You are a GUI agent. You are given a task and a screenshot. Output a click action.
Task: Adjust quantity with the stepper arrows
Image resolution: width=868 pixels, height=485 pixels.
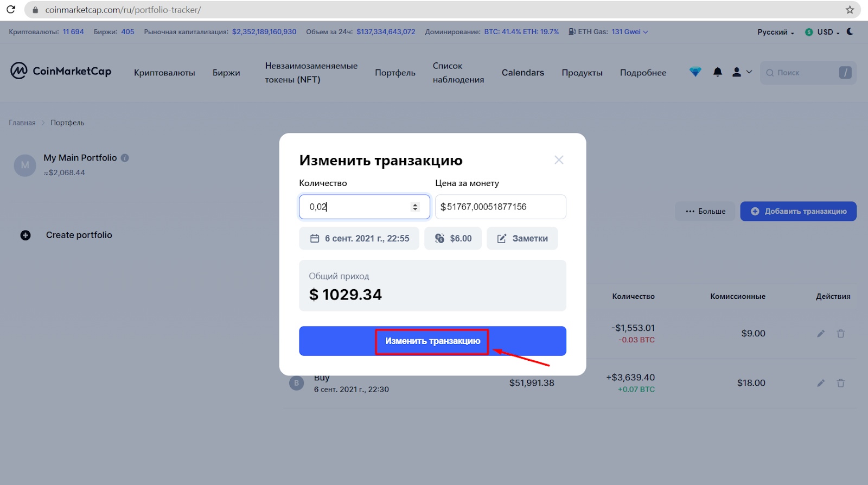[415, 207]
